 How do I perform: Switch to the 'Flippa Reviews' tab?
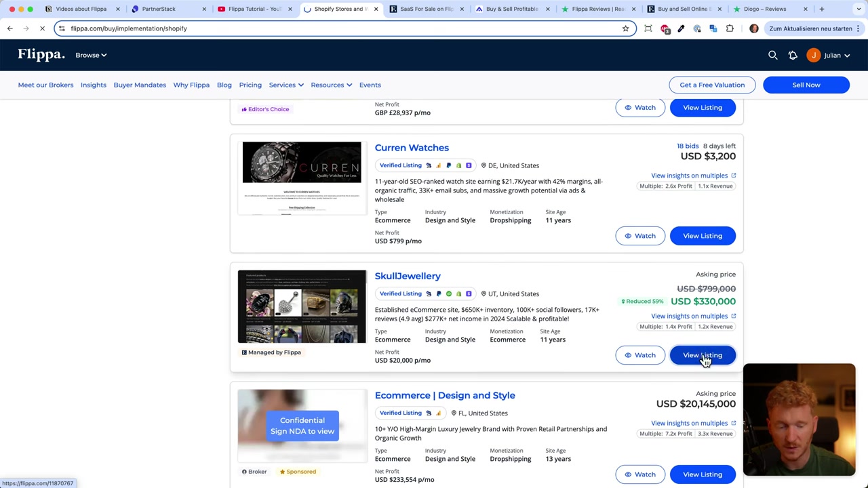click(597, 9)
